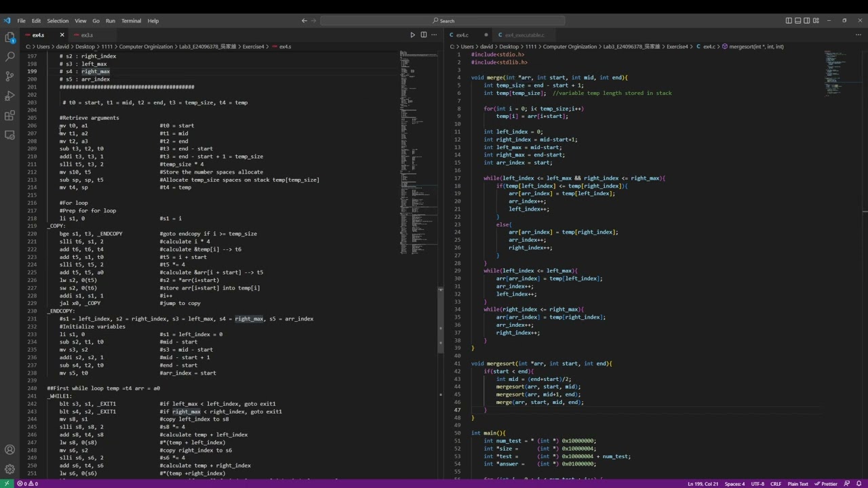This screenshot has width=868, height=488.
Task: Toggle the primary side bar layout
Action: (x=789, y=20)
